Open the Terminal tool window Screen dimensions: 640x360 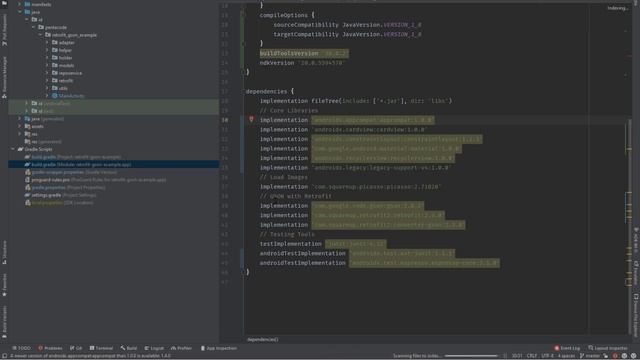point(101,348)
